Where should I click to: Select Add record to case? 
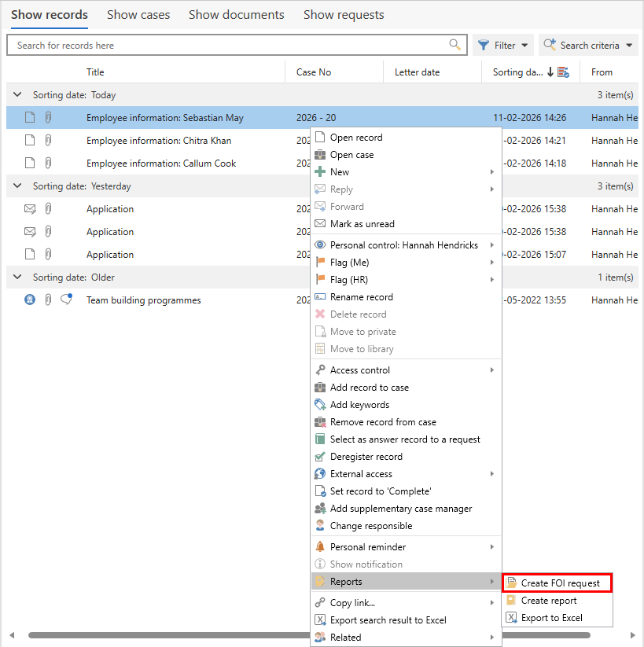pyautogui.click(x=406, y=388)
